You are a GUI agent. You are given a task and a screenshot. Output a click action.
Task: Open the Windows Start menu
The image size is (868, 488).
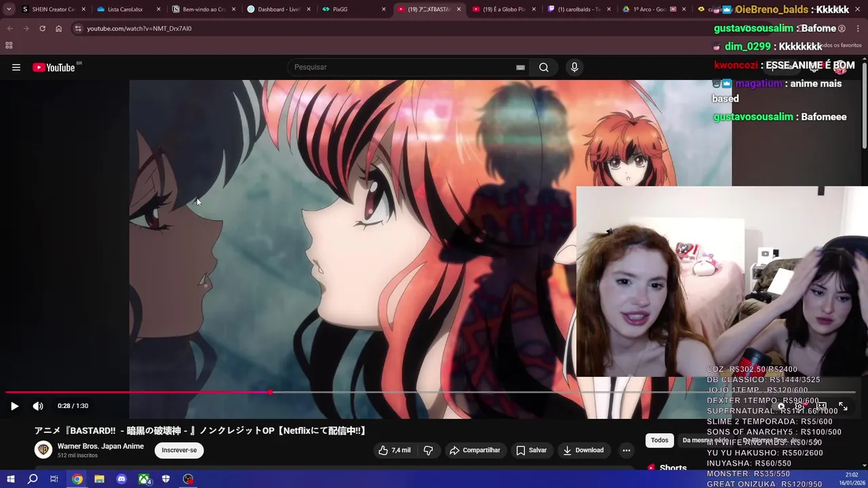10,479
